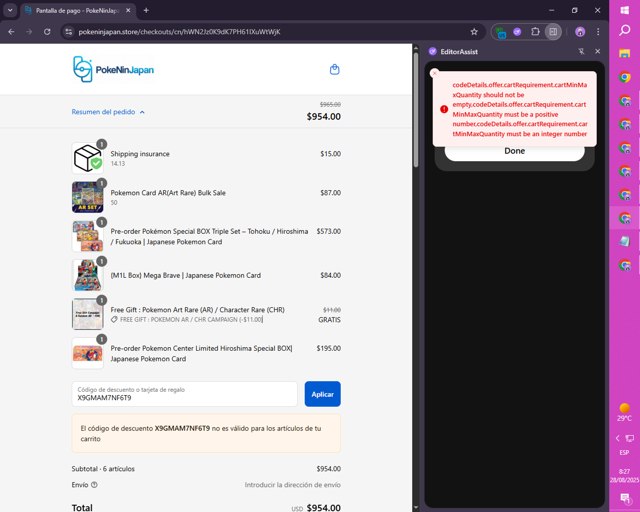Click the red error alert icon
This screenshot has width=640, height=512.
click(444, 109)
